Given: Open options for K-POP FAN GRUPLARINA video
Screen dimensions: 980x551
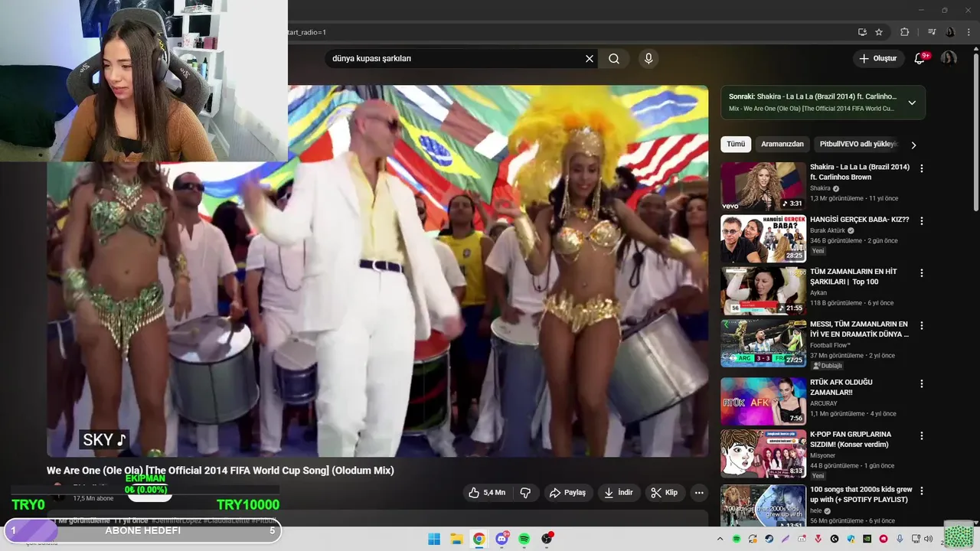Looking at the screenshot, I should click(x=922, y=435).
